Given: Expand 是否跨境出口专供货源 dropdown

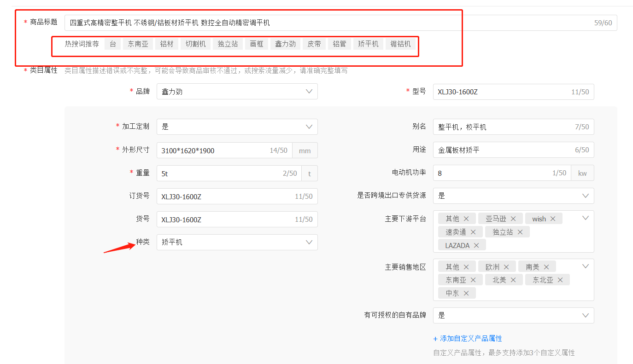Looking at the screenshot, I should tap(513, 196).
